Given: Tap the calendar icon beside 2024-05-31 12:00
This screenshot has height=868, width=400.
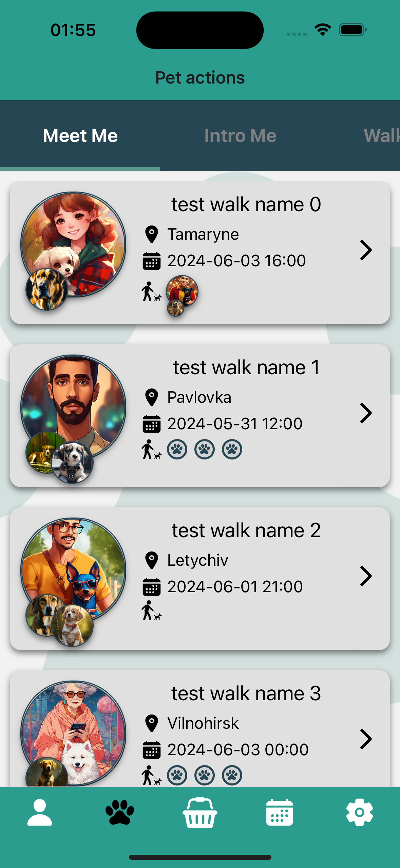Looking at the screenshot, I should tap(152, 424).
